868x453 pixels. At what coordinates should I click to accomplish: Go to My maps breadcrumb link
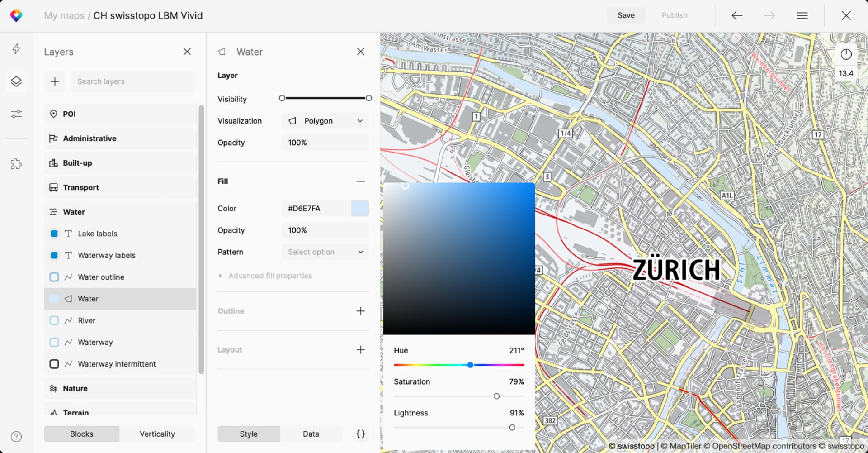64,15
